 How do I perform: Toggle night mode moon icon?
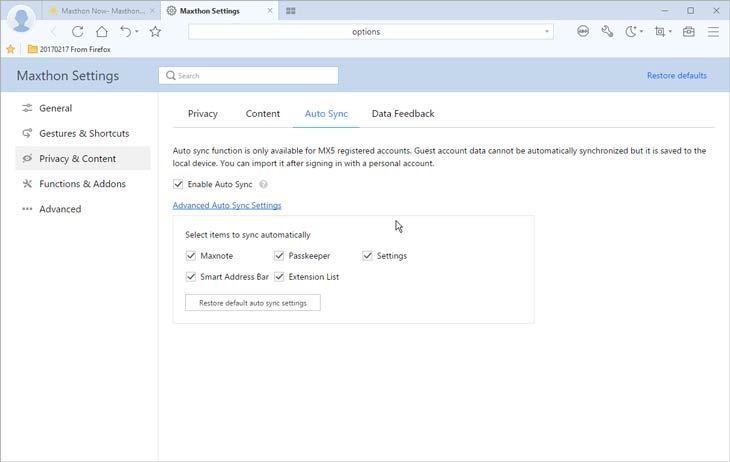click(x=630, y=31)
